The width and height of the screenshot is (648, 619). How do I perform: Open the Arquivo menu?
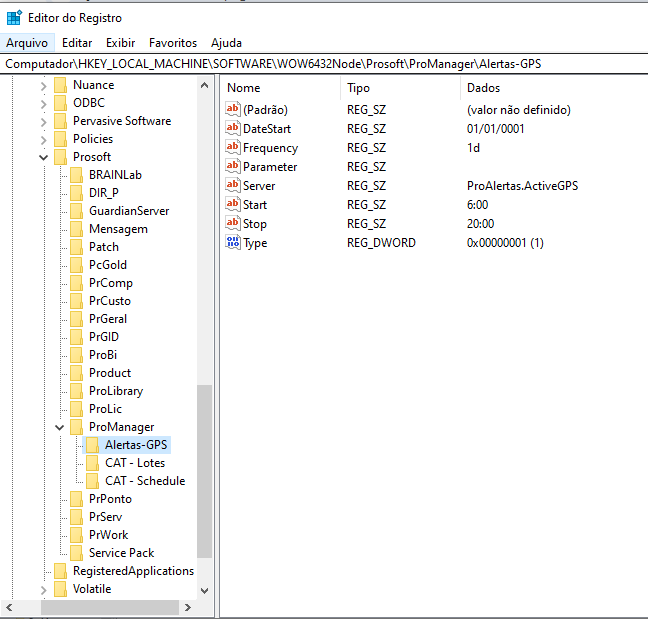(x=27, y=43)
